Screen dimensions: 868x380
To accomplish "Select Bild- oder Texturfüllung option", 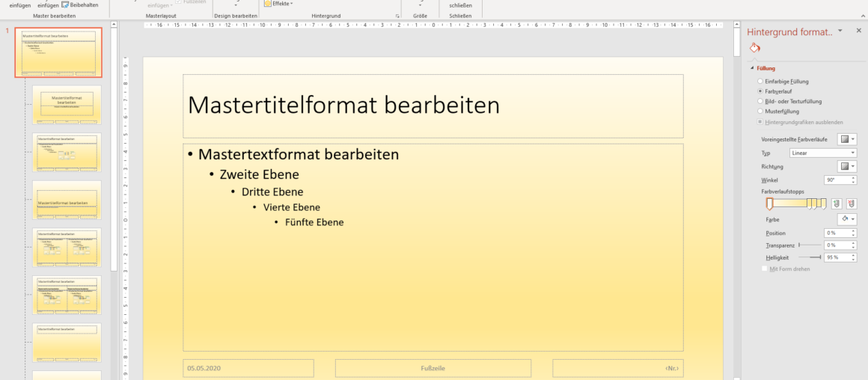I will tap(760, 101).
